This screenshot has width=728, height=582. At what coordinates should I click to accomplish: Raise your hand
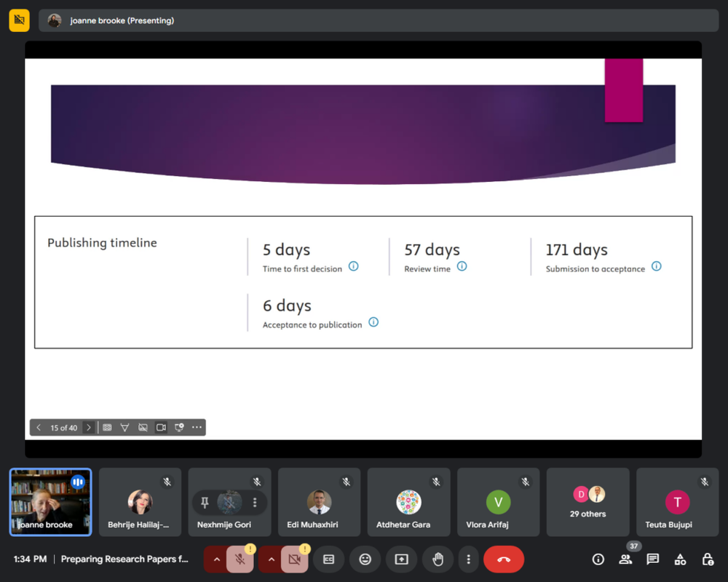438,559
